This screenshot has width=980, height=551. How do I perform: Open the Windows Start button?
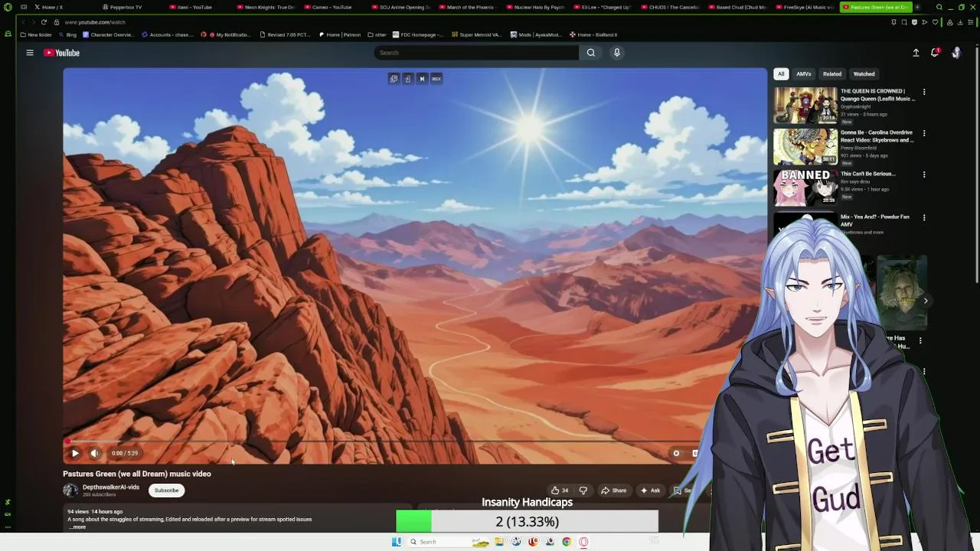tap(397, 542)
